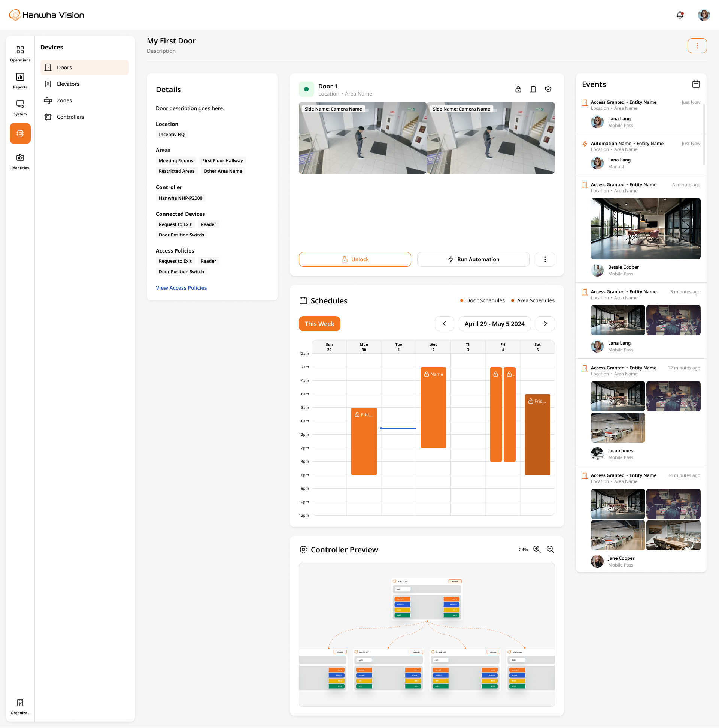Click the door icon in Door 1 header
This screenshot has height=728, width=719.
(x=533, y=89)
